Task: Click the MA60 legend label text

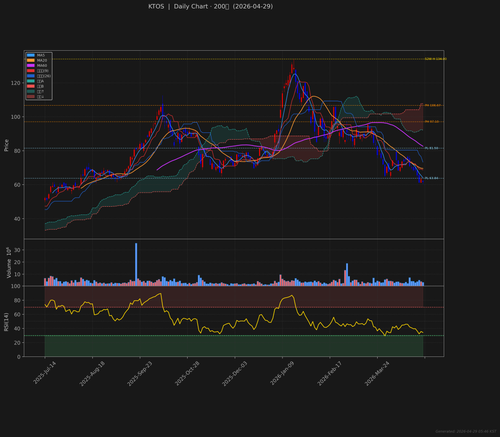Action: coord(42,65)
